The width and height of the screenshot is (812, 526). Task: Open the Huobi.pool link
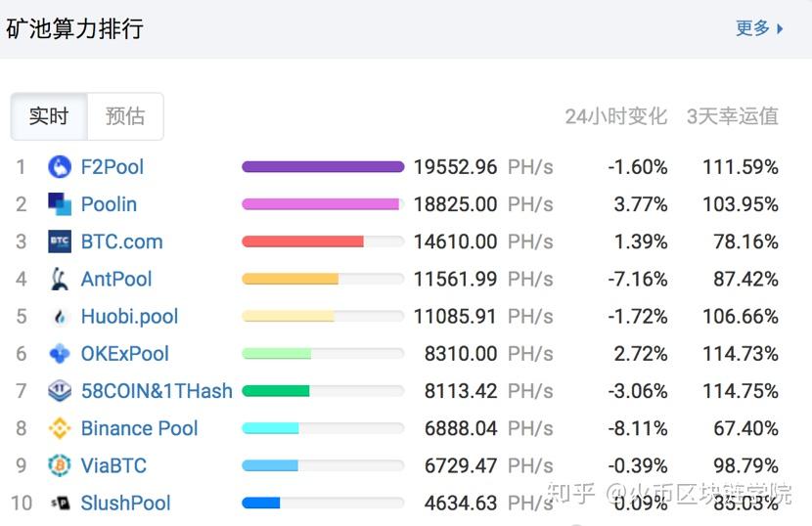[x=129, y=317]
